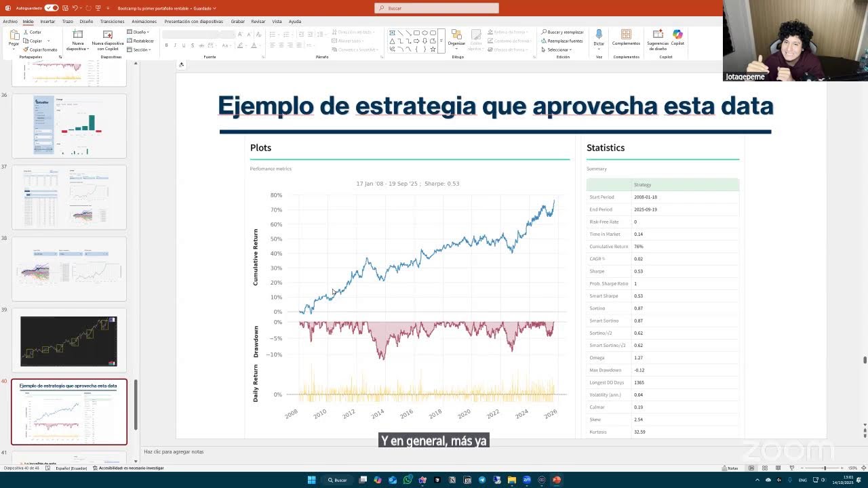Screen dimensions: 868x488
Task: Open the slide Diseño layout dropdown
Action: [138, 32]
